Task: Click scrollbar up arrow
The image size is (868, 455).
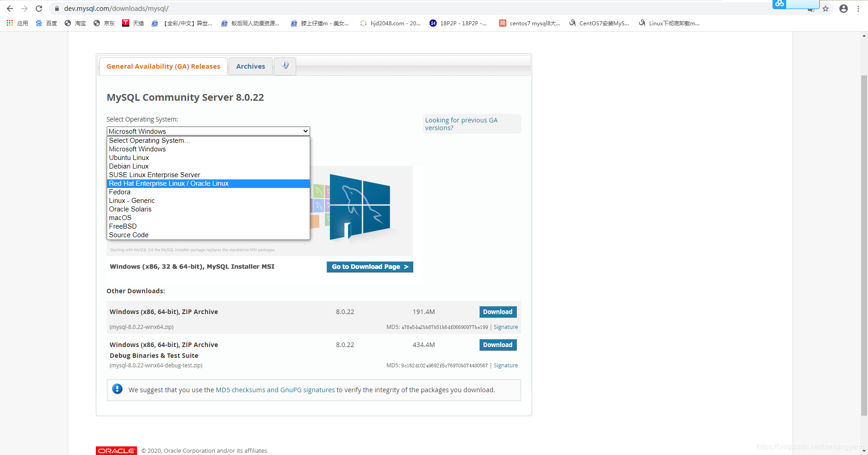Action: pyautogui.click(x=864, y=36)
